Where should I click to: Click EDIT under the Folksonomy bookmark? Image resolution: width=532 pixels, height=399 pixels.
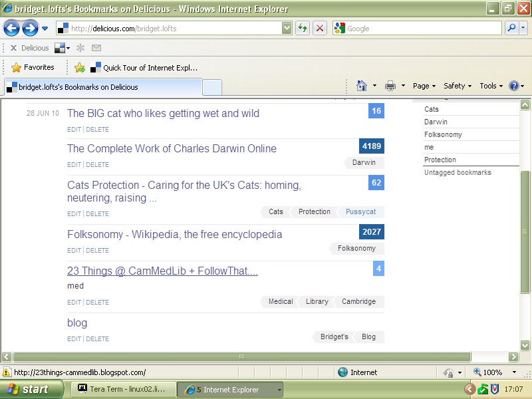[x=74, y=251]
